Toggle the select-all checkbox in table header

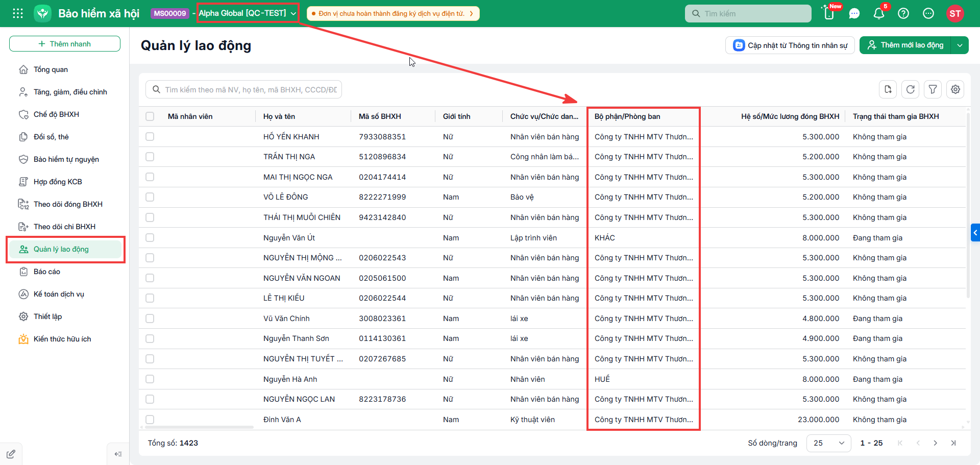[150, 116]
